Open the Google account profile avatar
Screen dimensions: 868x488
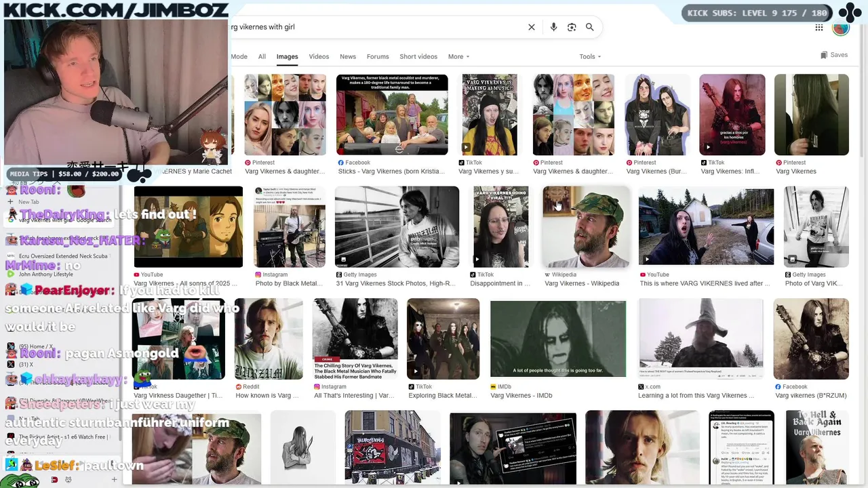coord(841,27)
